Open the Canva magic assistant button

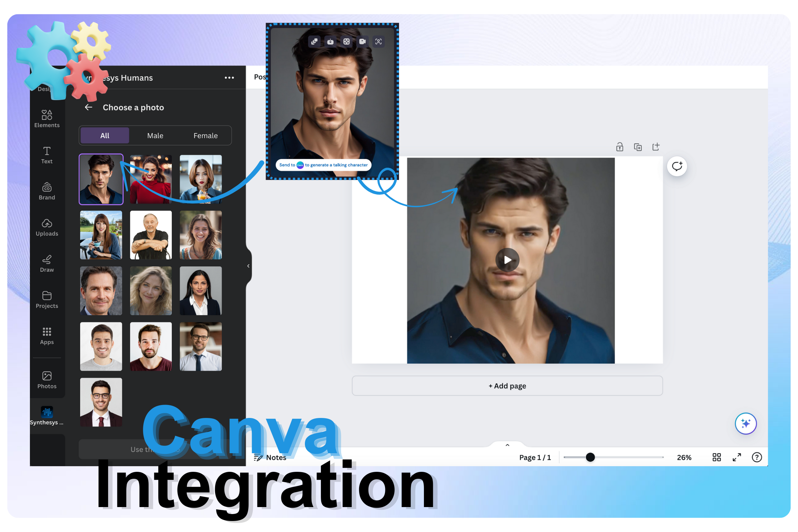tap(745, 423)
